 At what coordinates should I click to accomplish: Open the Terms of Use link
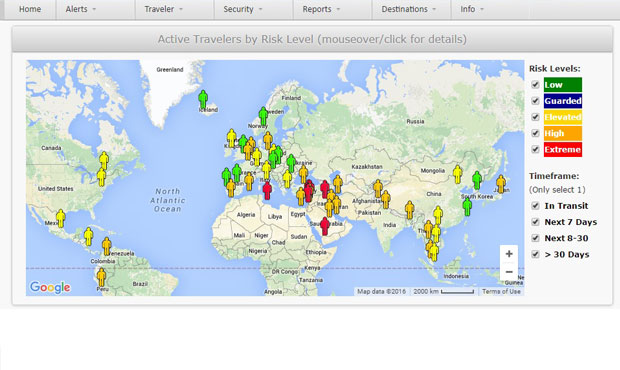(501, 291)
